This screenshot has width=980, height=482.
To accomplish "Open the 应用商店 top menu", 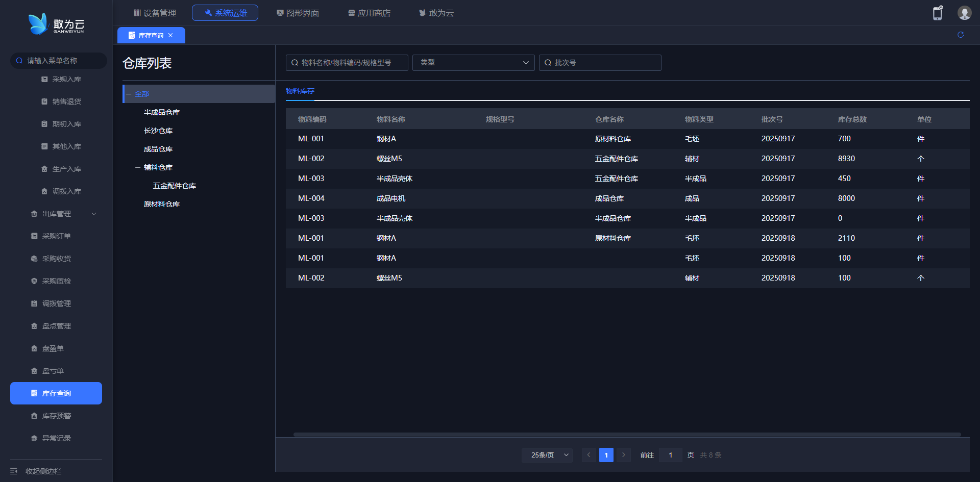I will (x=369, y=13).
